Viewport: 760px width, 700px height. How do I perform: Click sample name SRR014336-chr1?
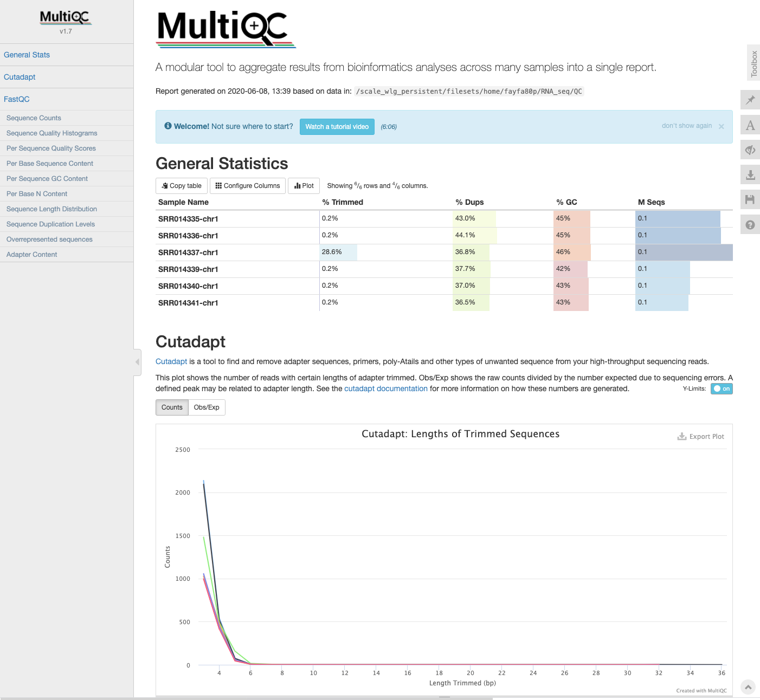click(x=188, y=236)
